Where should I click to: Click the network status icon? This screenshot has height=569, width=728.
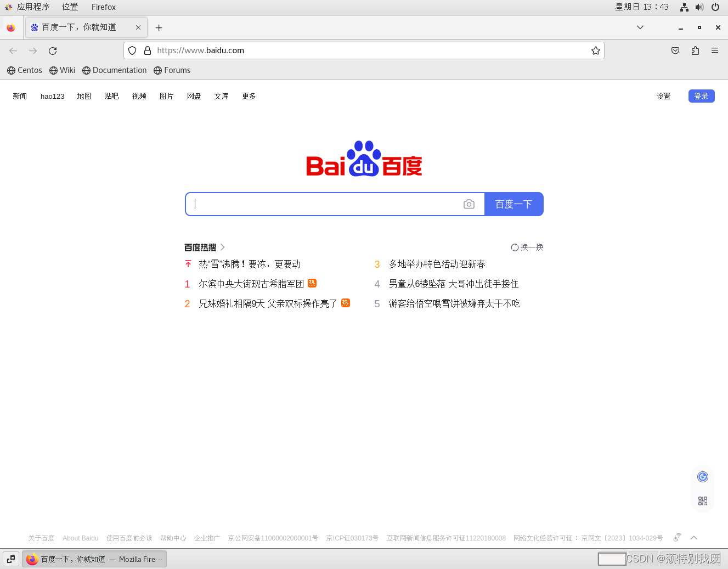684,7
